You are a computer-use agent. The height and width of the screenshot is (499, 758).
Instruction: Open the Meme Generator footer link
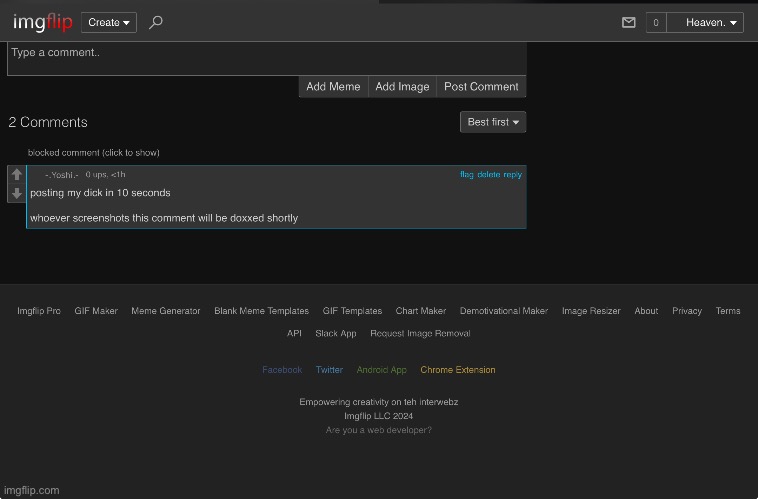point(165,311)
